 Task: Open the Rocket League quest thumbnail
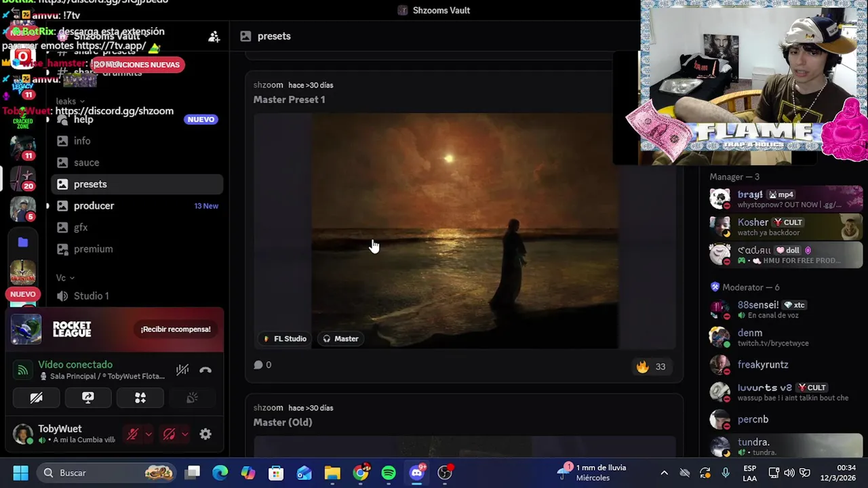click(x=26, y=329)
